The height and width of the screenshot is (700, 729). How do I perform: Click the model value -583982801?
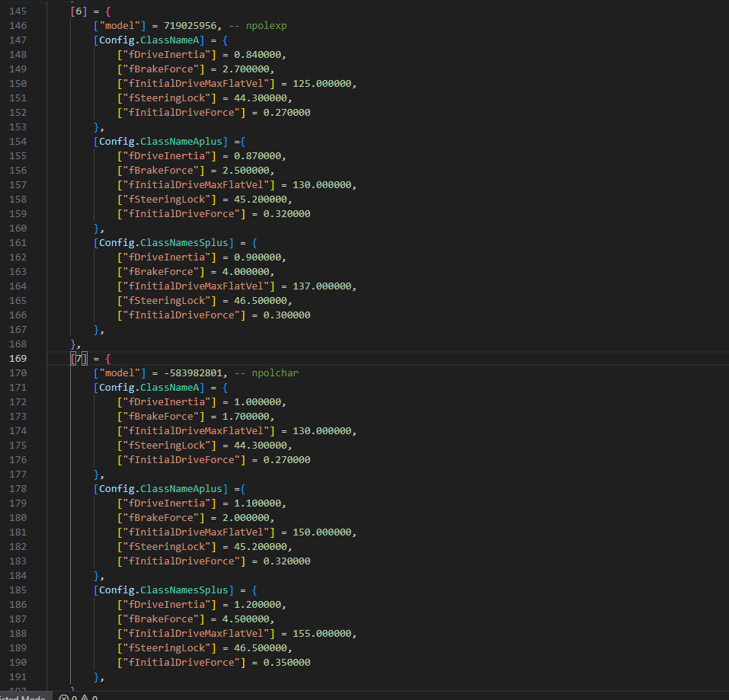[x=193, y=372]
